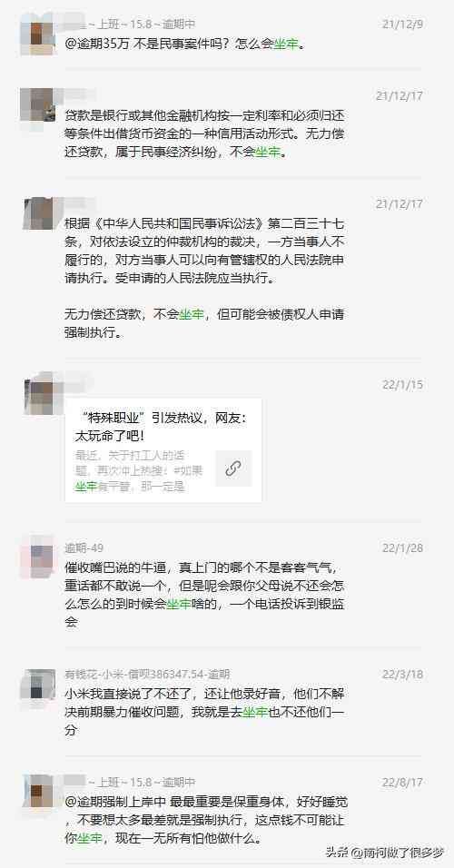Screen dimensions: 454x868
Task: Click the chain link icon in shared article card
Action: [233, 469]
